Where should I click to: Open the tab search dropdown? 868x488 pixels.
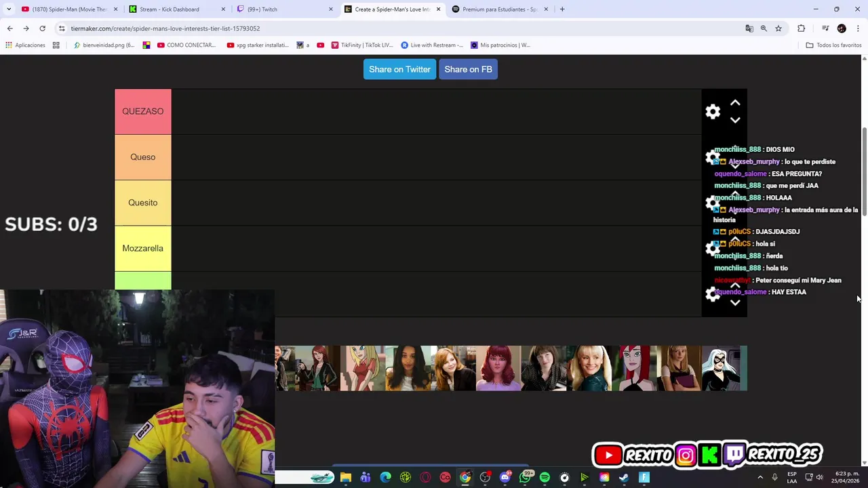[x=8, y=9]
